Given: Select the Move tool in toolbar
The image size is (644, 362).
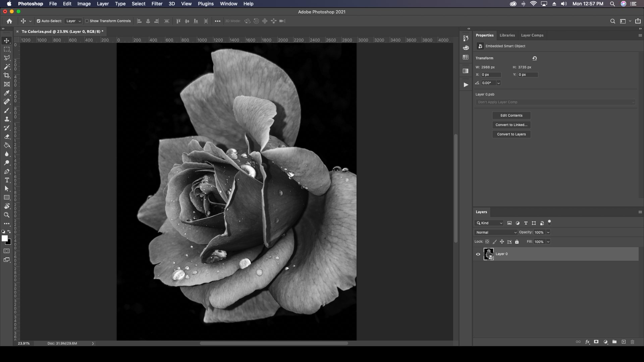Looking at the screenshot, I should coord(7,40).
